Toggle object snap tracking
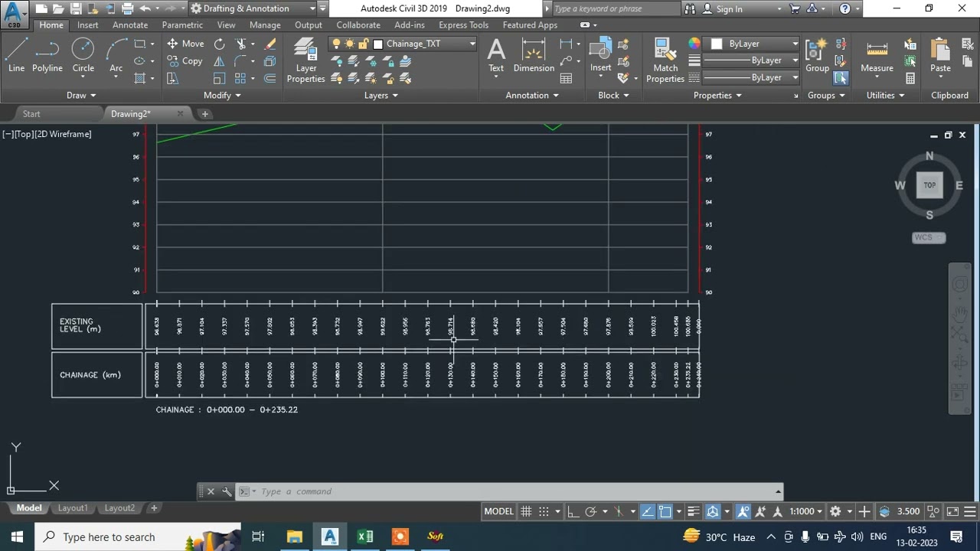The width and height of the screenshot is (980, 551). 647,511
